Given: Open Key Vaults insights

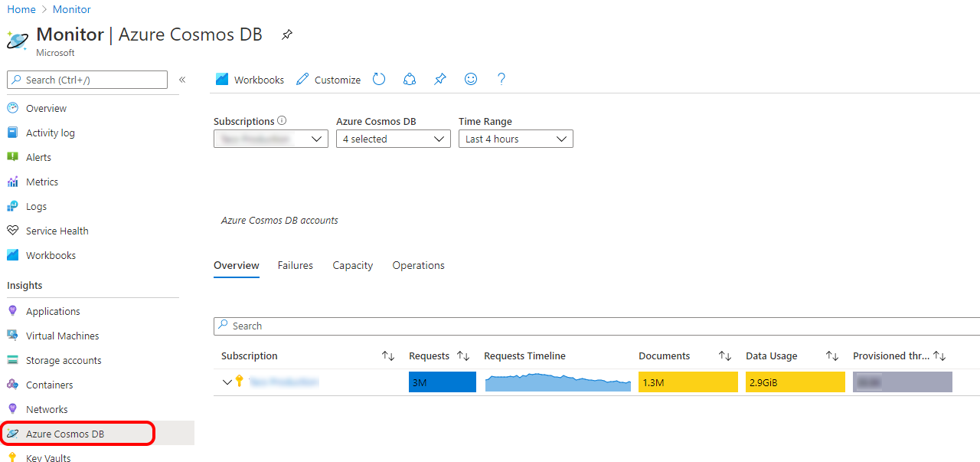Looking at the screenshot, I should [47, 457].
